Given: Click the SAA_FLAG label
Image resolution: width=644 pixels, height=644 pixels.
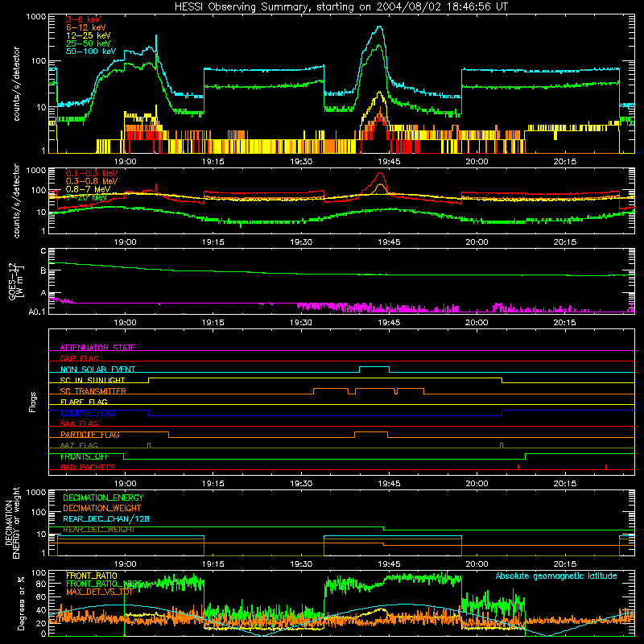Looking at the screenshot, I should coord(79,423).
